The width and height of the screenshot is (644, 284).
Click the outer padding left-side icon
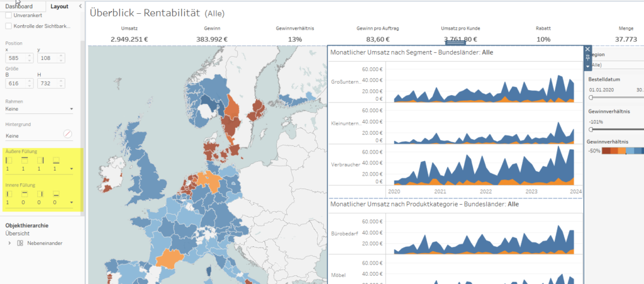pos(9,159)
